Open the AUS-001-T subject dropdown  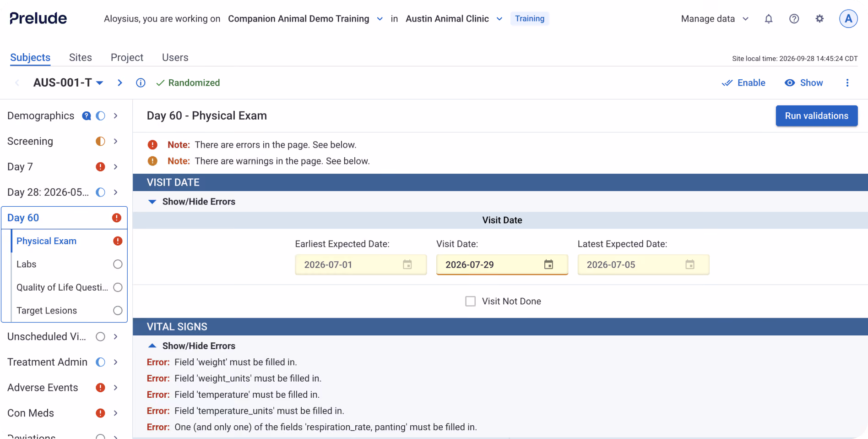(68, 83)
